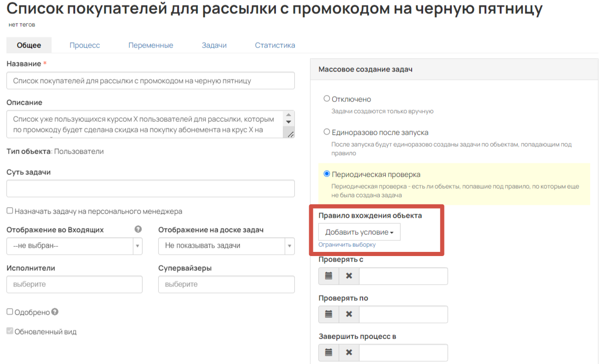Viewport: 605px width, 364px height.
Task: Select Периодическая проверка radio option
Action: pyautogui.click(x=327, y=174)
